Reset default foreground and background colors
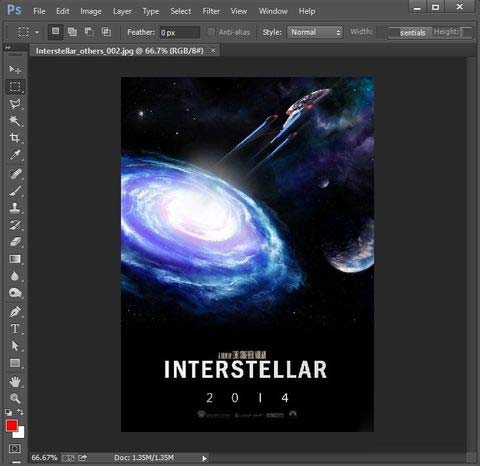 (x=9, y=412)
